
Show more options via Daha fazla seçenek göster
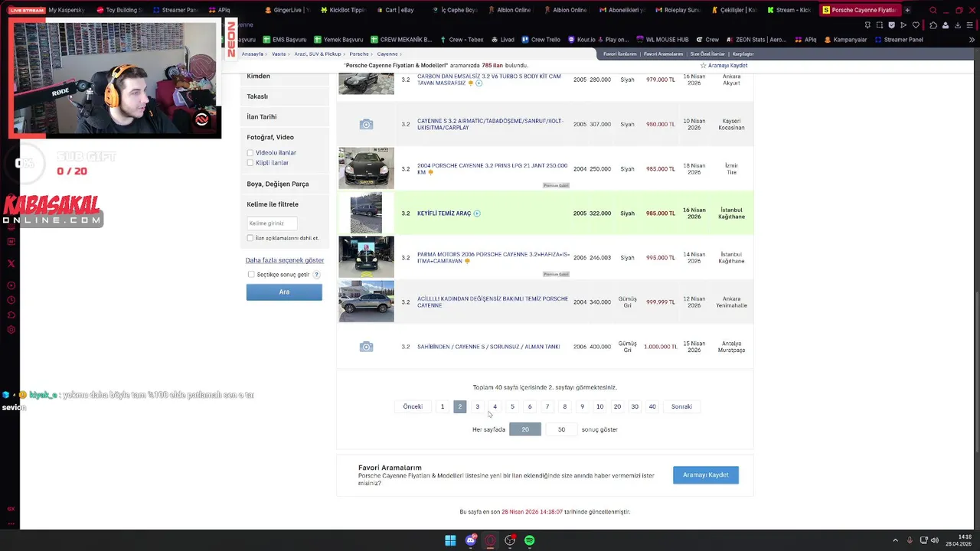285,260
